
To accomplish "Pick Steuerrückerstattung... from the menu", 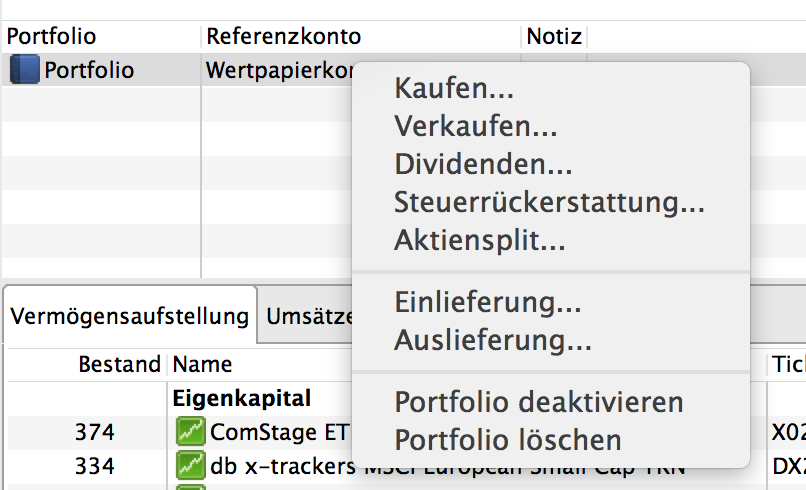I will [x=550, y=203].
